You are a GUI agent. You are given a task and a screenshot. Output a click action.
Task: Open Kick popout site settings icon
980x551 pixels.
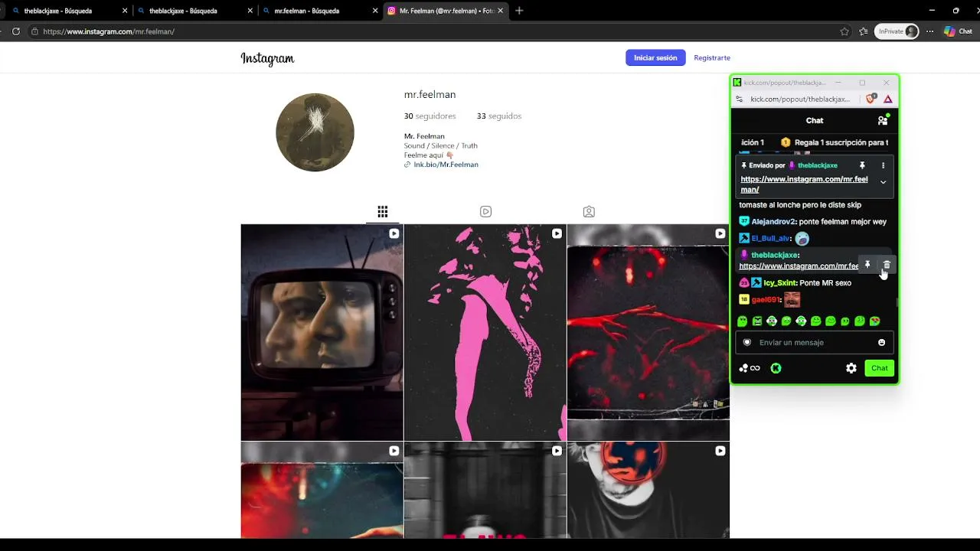pyautogui.click(x=739, y=99)
